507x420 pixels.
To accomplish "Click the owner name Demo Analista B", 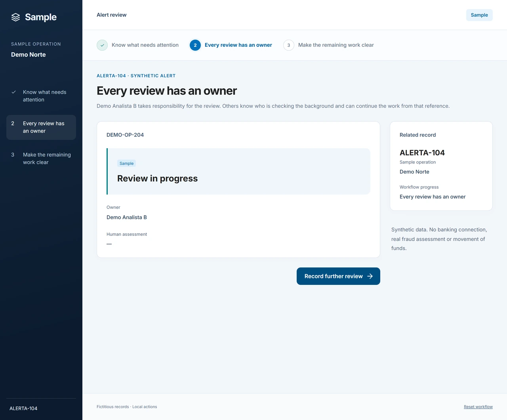I will point(127,217).
